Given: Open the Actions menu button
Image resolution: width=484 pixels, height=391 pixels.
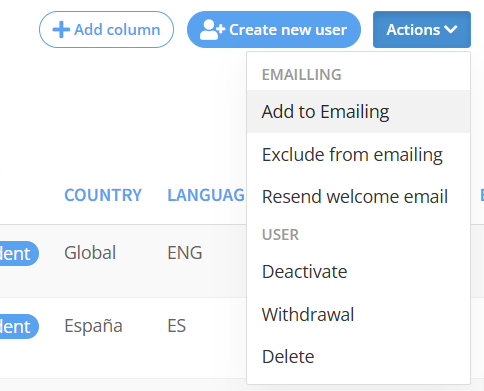Looking at the screenshot, I should click(422, 30).
